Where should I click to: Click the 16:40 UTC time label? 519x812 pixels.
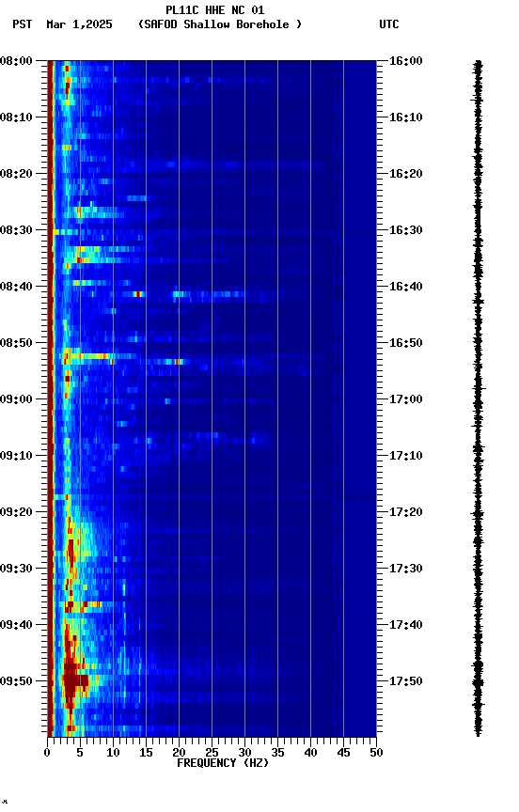tap(406, 287)
